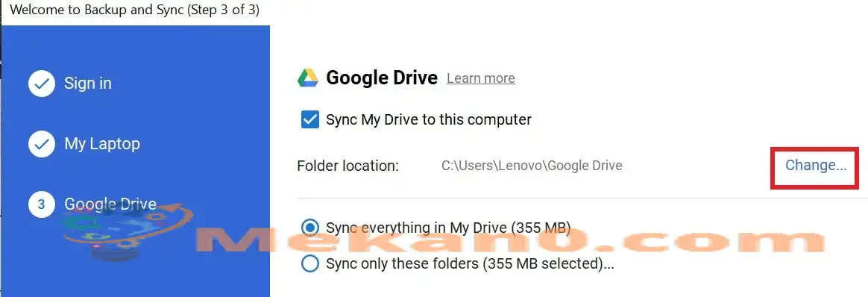Click the Google Drive triangle logo
Viewport: 868px width, 297px height.
308,78
